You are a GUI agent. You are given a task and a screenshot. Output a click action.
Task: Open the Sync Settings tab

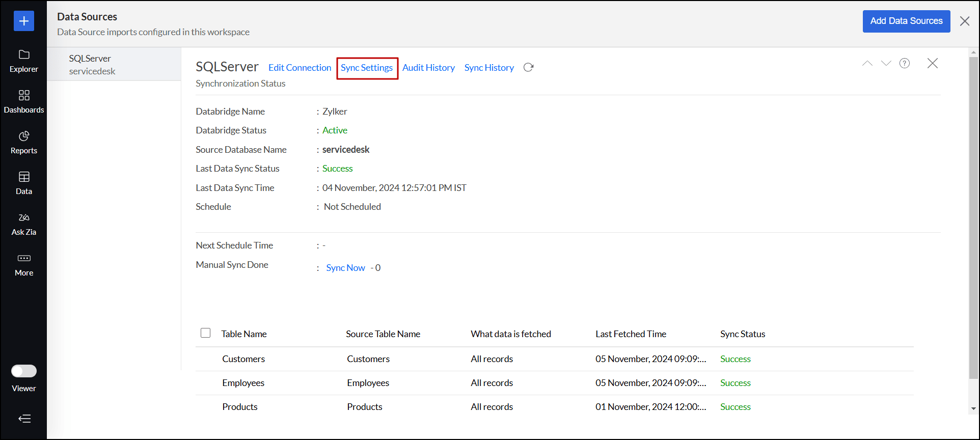367,68
